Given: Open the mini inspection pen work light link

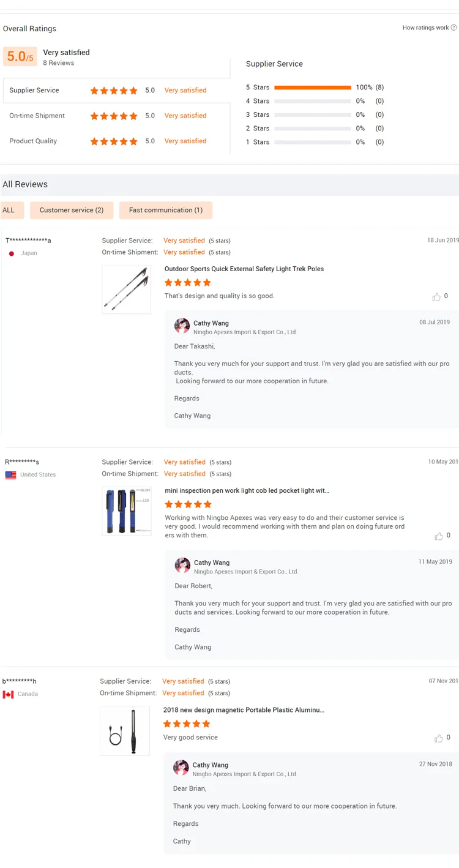Looking at the screenshot, I should 247,490.
